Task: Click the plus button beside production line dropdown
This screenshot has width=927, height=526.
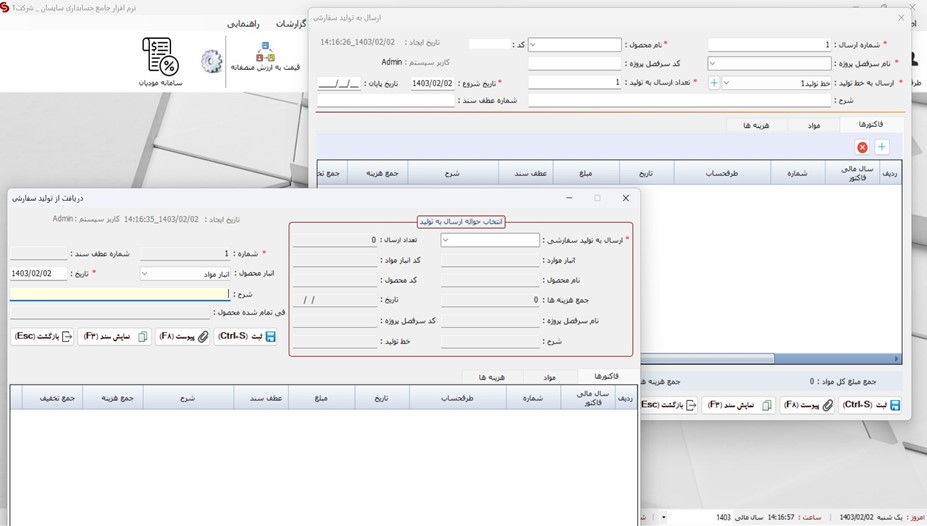Action: (x=713, y=83)
